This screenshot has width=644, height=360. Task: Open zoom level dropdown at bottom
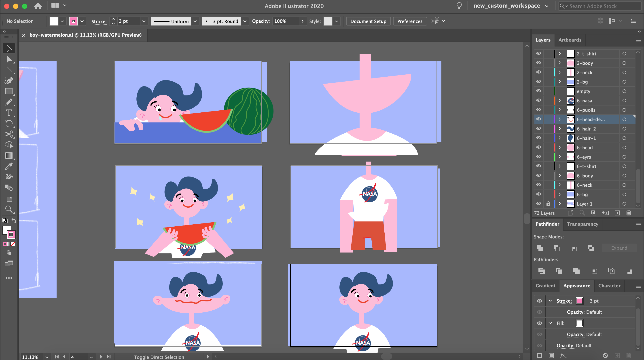47,357
